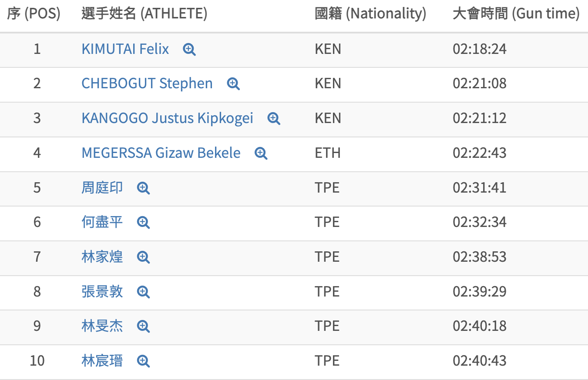Select athlete KANGOGO Justus Kipkogei
Viewport: 588px width, 380px height.
pyautogui.click(x=167, y=118)
